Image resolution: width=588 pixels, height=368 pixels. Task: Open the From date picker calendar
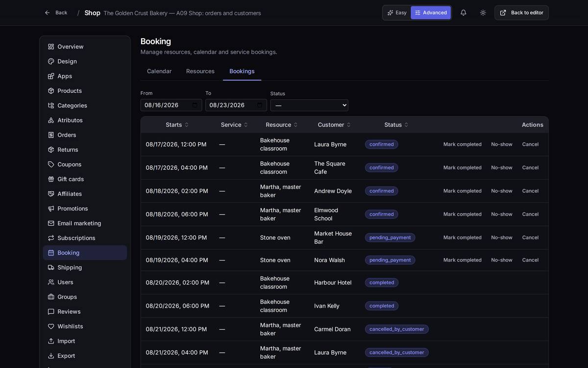[x=195, y=105]
